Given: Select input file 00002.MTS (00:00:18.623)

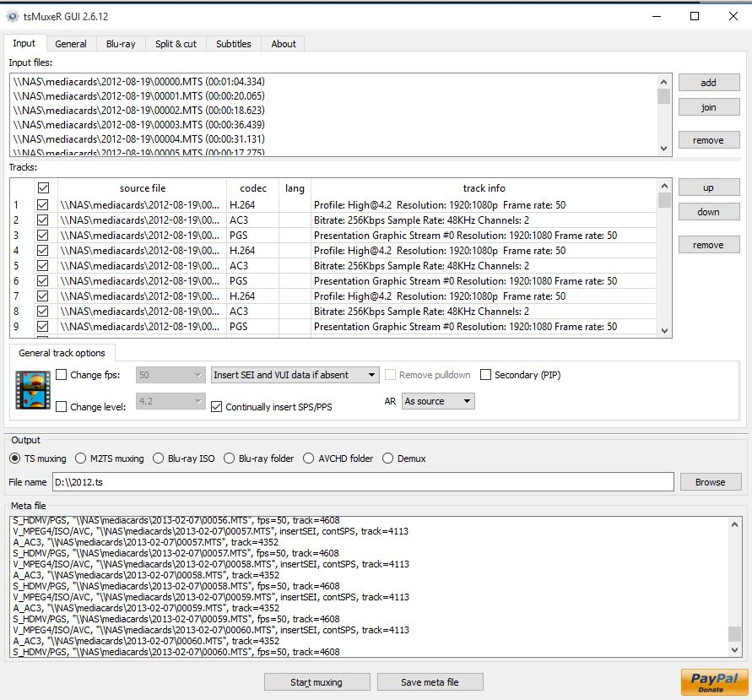Looking at the screenshot, I should click(x=333, y=111).
